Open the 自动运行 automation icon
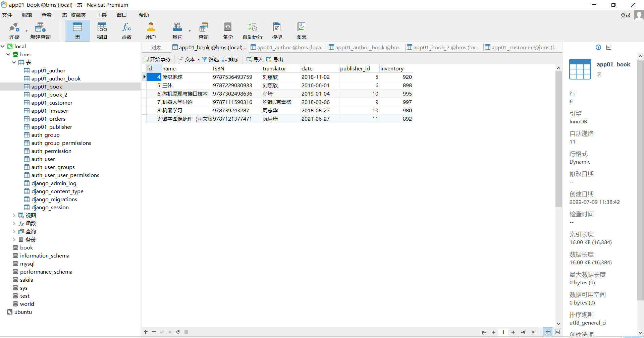 click(x=253, y=31)
